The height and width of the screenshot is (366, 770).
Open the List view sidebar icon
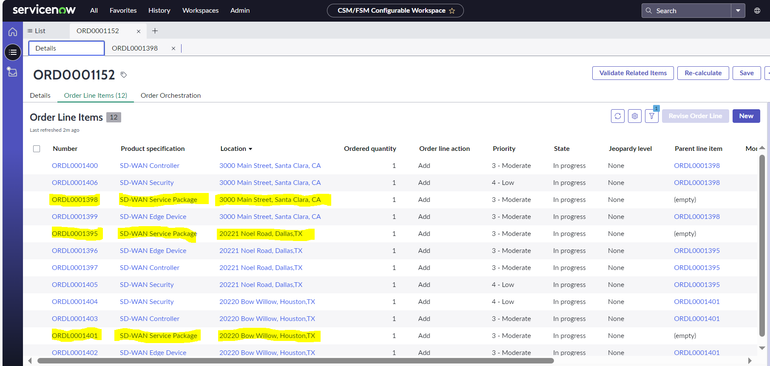13,52
